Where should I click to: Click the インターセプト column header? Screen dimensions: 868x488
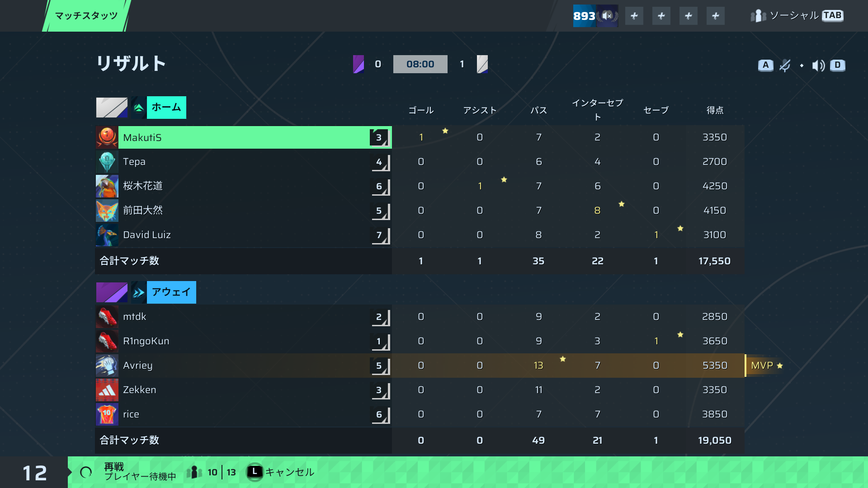point(597,110)
